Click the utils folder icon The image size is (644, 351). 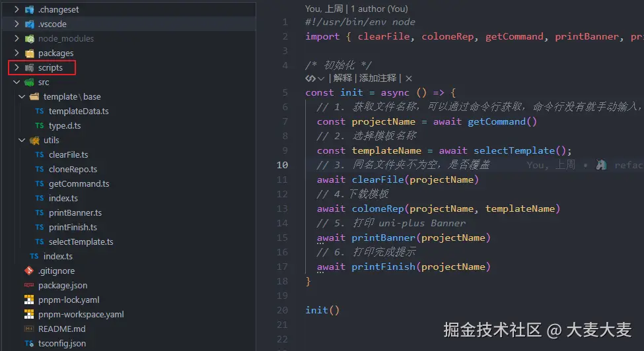(34, 141)
